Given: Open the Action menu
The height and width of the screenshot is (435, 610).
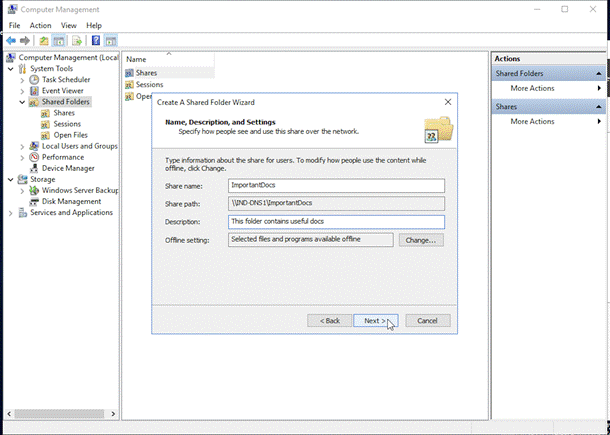Looking at the screenshot, I should pyautogui.click(x=40, y=25).
